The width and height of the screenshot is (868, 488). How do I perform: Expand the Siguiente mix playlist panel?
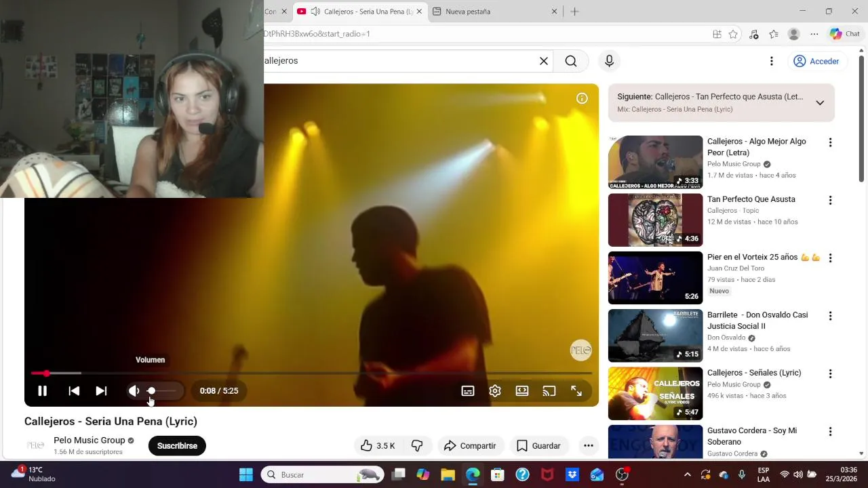[820, 103]
